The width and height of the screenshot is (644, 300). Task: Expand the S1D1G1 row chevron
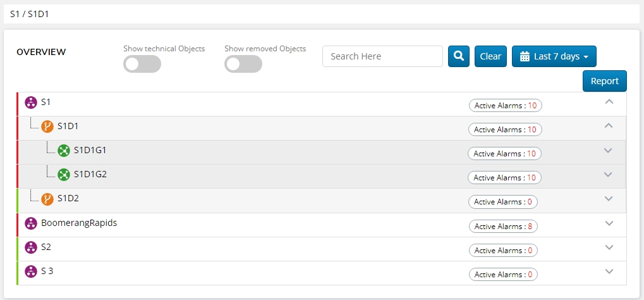tap(609, 151)
